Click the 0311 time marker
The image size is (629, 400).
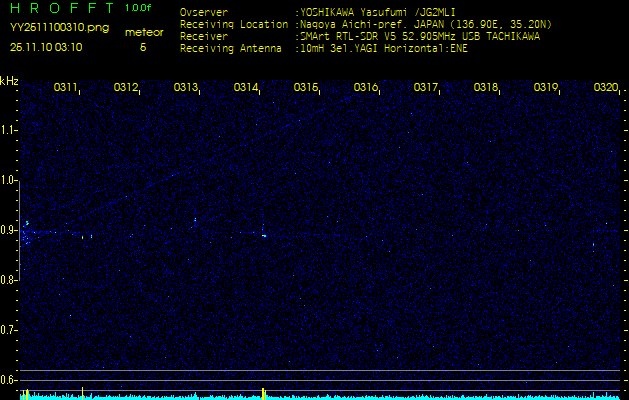66,88
